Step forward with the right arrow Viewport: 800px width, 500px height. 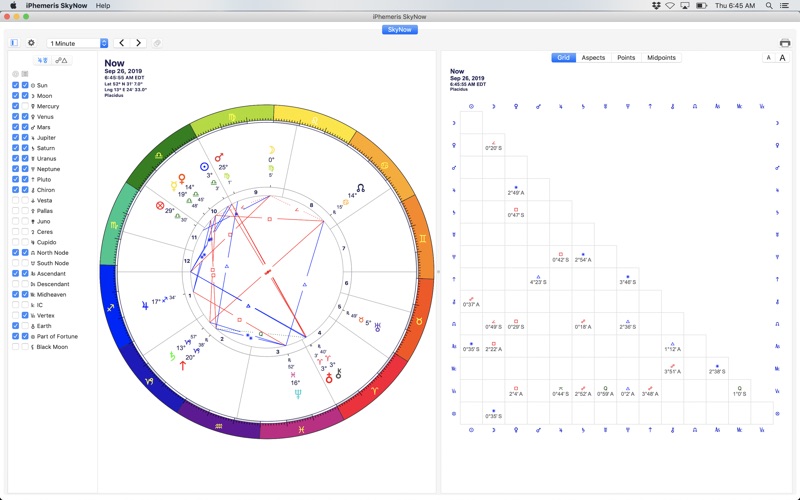(x=138, y=43)
